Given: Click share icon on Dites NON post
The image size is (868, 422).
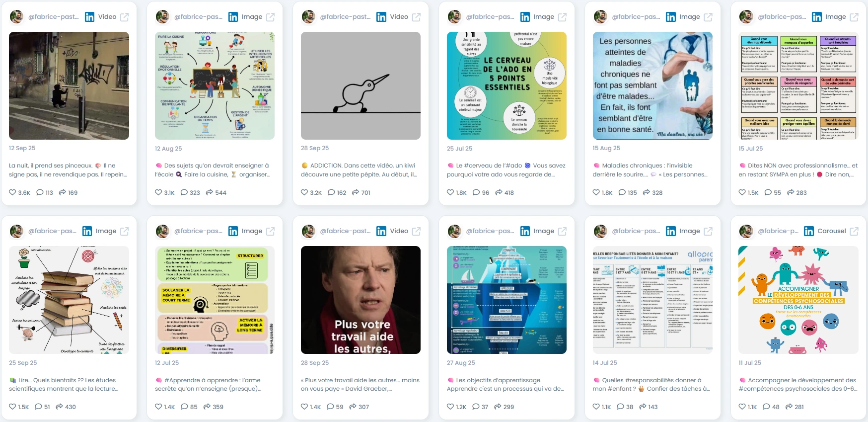Looking at the screenshot, I should [x=791, y=192].
